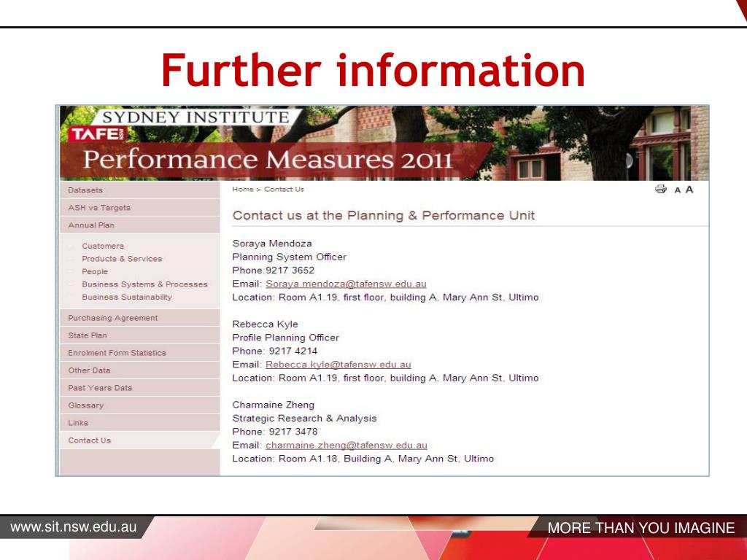This screenshot has width=747, height=560.
Task: Email Rebecca.kyle@tafensw.edu.au link
Action: pos(338,365)
